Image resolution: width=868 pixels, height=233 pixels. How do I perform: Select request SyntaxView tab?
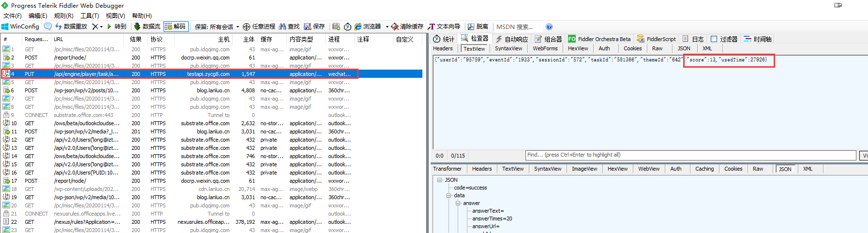pyautogui.click(x=509, y=48)
